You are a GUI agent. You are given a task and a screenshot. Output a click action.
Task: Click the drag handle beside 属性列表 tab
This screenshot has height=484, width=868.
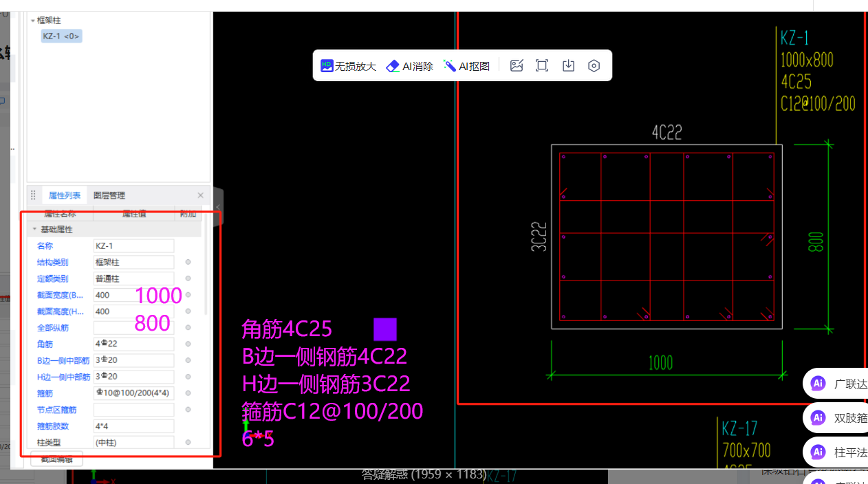tap(33, 195)
